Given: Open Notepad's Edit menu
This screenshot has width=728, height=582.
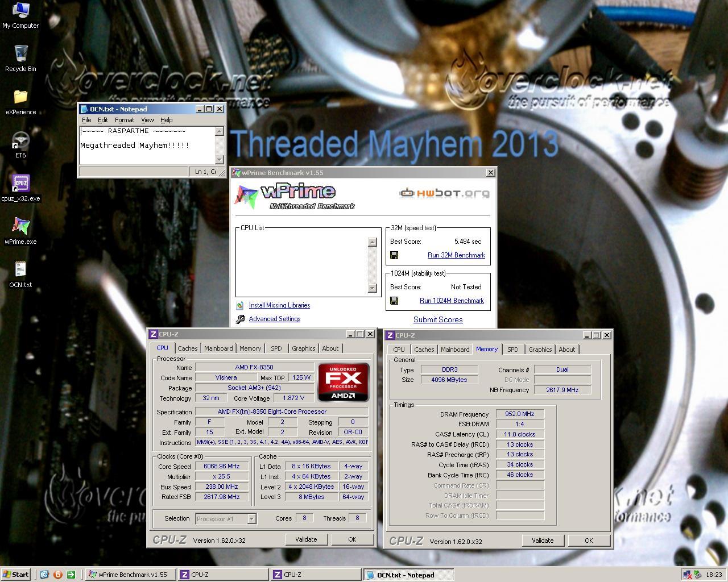Looking at the screenshot, I should pos(103,120).
